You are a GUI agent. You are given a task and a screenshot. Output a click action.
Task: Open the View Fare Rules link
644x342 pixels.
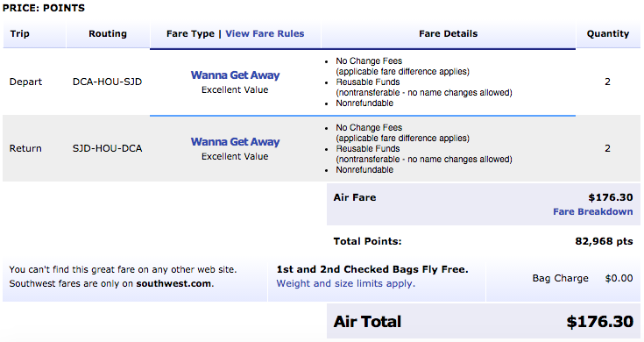(265, 33)
